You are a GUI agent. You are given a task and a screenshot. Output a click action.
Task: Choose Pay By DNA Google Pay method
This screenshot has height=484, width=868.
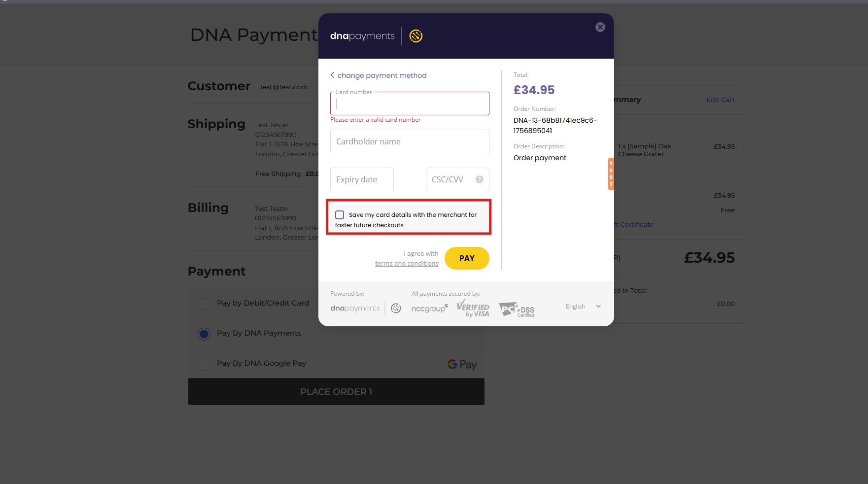point(204,364)
